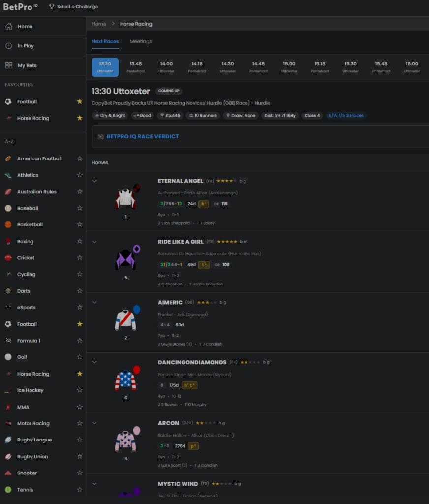Open the Basketball sport icon
Image resolution: width=429 pixels, height=504 pixels.
click(8, 224)
